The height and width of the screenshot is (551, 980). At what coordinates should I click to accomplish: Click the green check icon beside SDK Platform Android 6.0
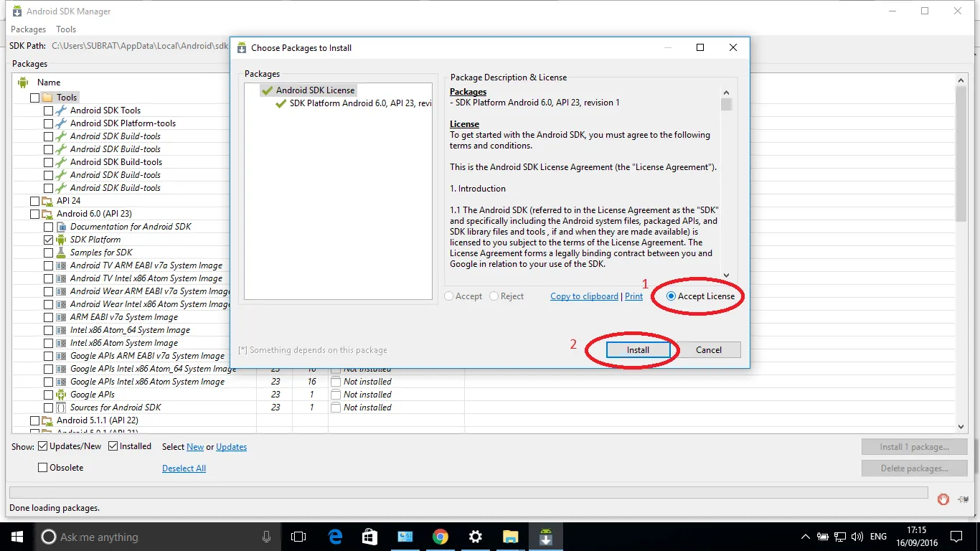281,103
